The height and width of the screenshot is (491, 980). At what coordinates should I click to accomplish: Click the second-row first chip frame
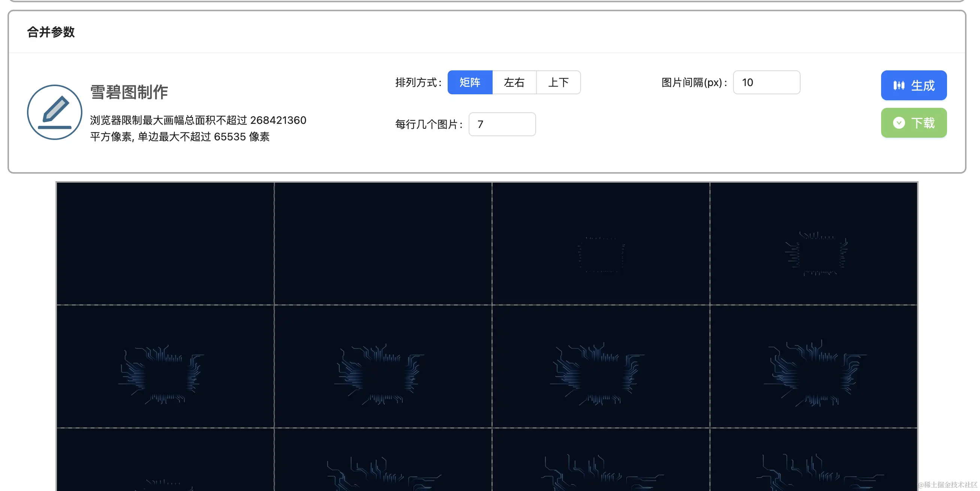pyautogui.click(x=165, y=366)
